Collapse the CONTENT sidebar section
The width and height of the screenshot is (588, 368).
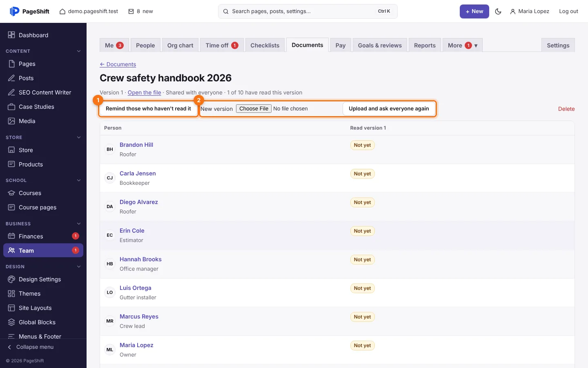point(79,51)
